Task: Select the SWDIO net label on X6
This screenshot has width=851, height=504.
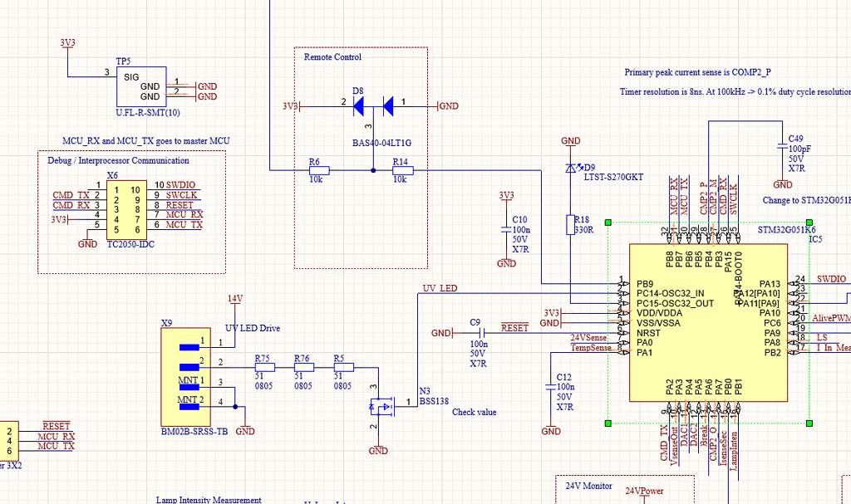Action: click(180, 185)
